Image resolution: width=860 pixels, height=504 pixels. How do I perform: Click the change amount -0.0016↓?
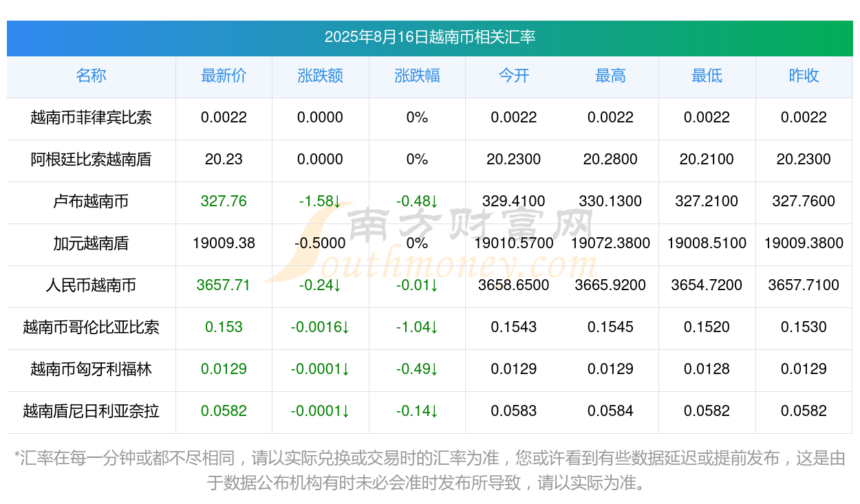(x=320, y=327)
